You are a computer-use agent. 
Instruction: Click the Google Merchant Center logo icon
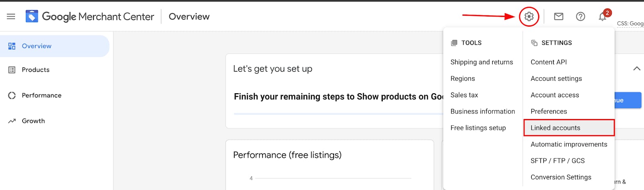(32, 17)
